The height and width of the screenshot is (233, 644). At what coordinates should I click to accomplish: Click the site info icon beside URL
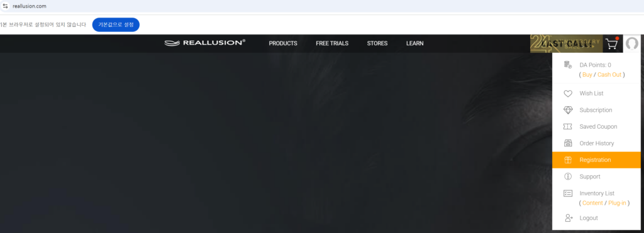point(5,6)
